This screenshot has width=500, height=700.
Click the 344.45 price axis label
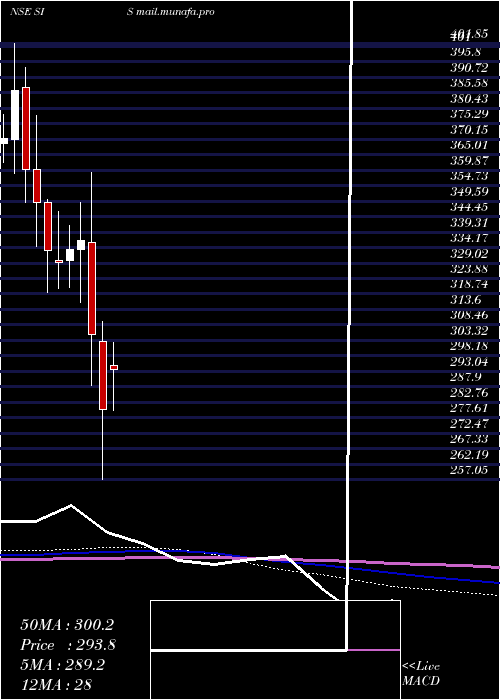tap(470, 207)
